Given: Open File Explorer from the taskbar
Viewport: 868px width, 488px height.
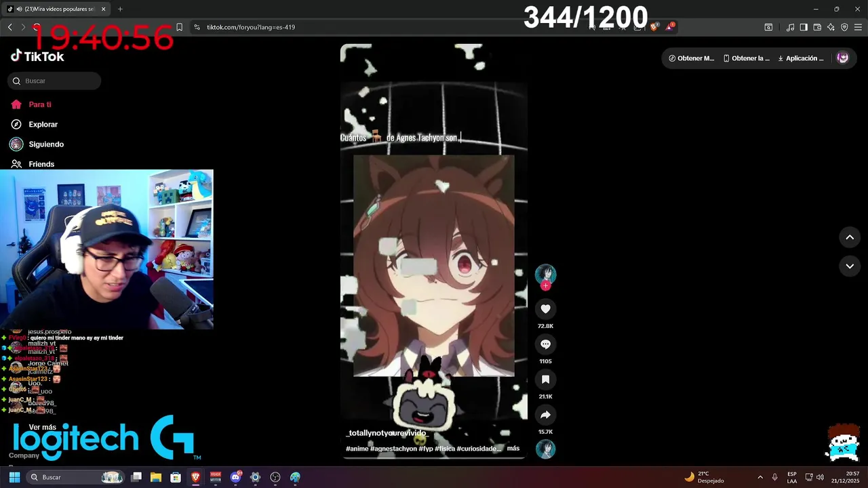Looking at the screenshot, I should pos(156,477).
